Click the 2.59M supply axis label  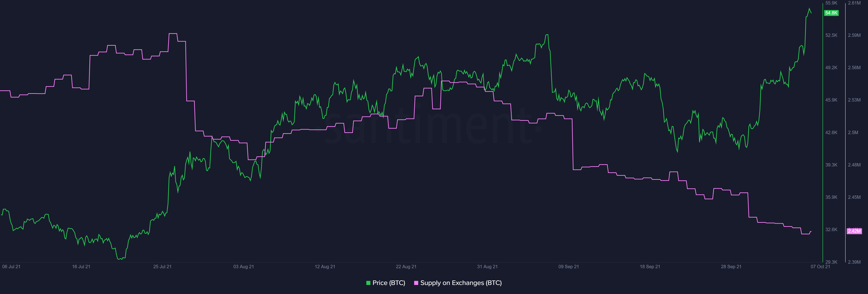coord(854,35)
